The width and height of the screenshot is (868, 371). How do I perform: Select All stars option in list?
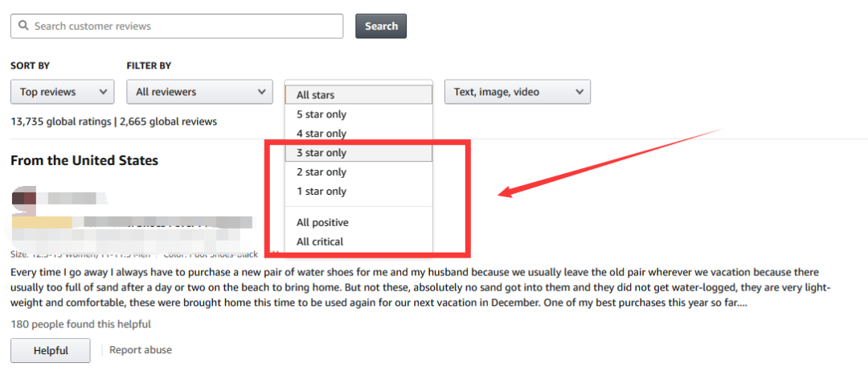pyautogui.click(x=358, y=95)
